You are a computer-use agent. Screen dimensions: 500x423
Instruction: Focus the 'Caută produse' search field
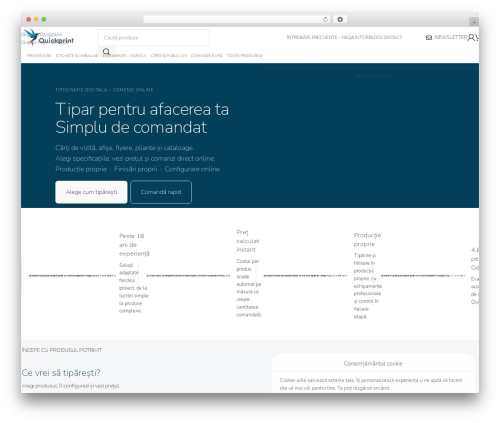[154, 37]
